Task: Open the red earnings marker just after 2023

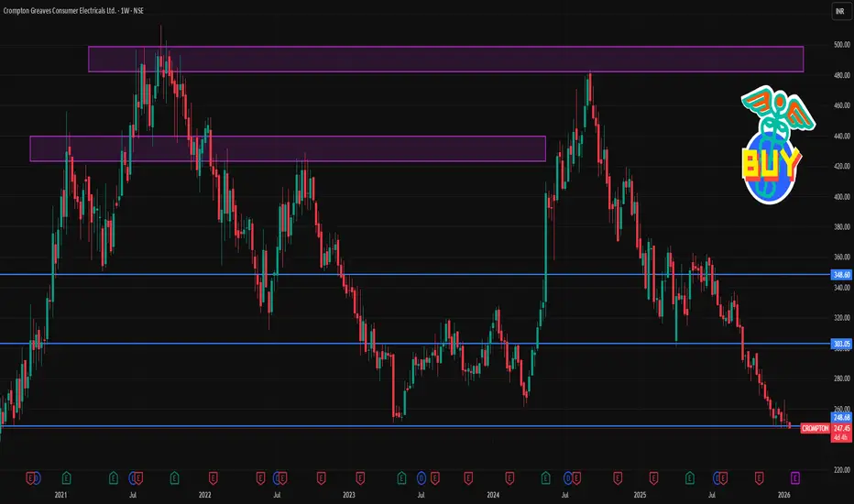Action: [x=360, y=478]
